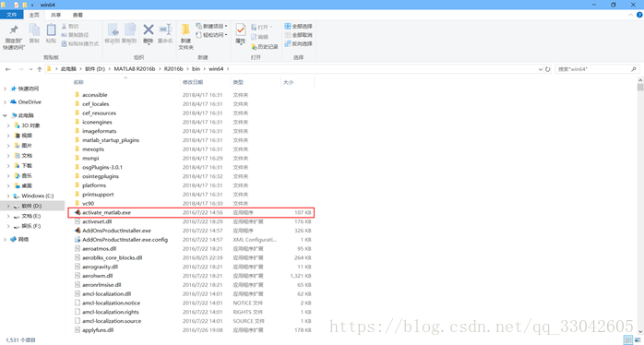Expand Quick access (快速访问) in navigation pane
Screen dimensions: 644x345
pos(5,89)
